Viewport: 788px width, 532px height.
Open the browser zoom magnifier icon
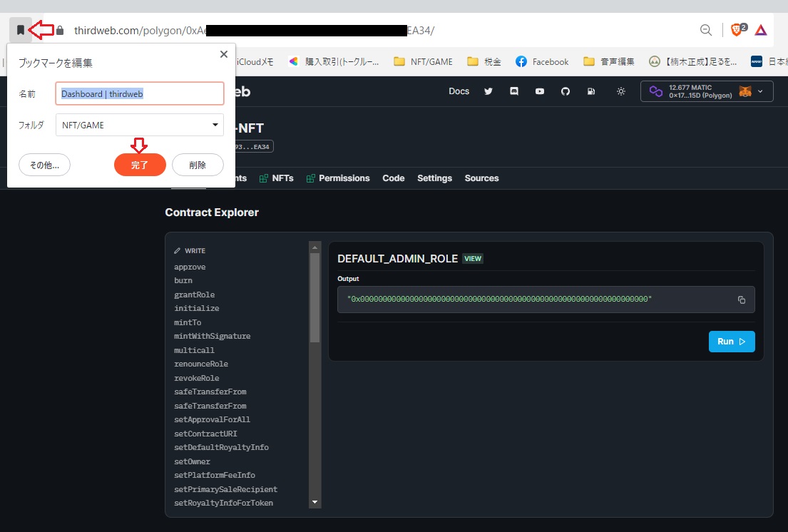tap(706, 30)
